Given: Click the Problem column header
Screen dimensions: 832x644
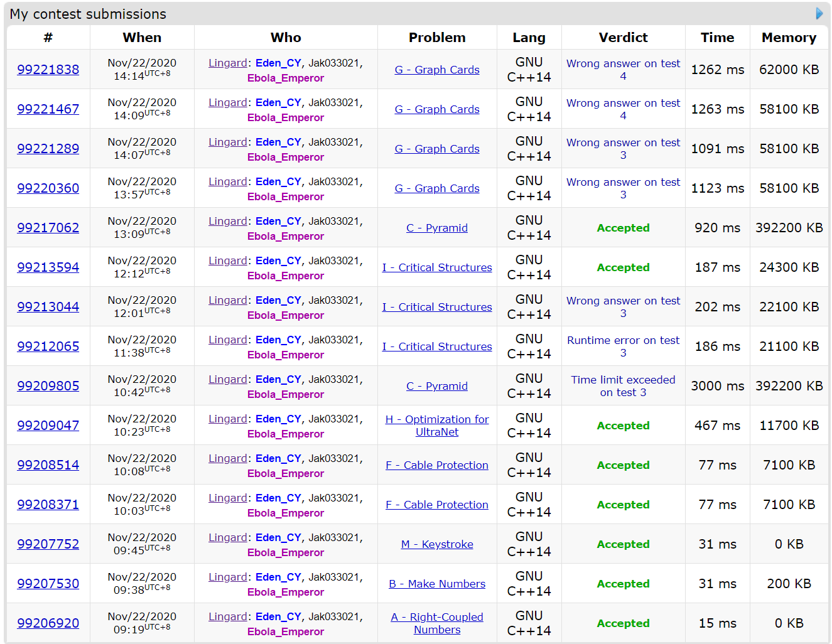Looking at the screenshot, I should (437, 38).
